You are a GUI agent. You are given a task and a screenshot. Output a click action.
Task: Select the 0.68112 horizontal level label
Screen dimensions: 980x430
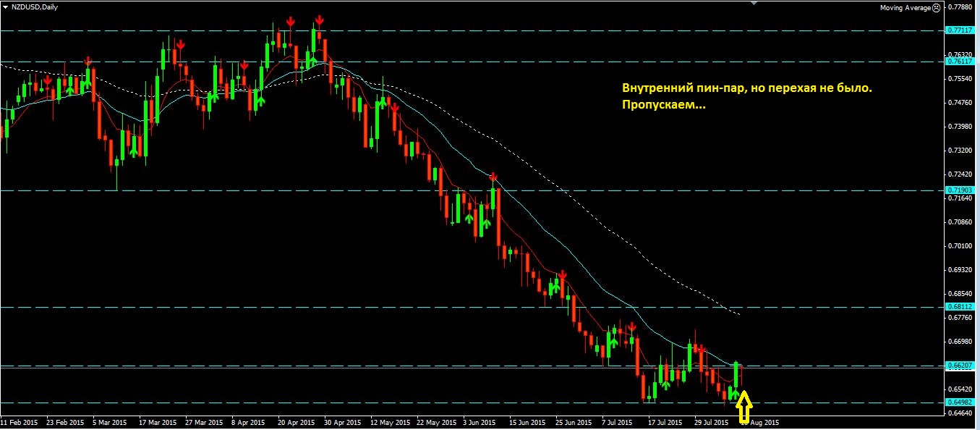(959, 307)
